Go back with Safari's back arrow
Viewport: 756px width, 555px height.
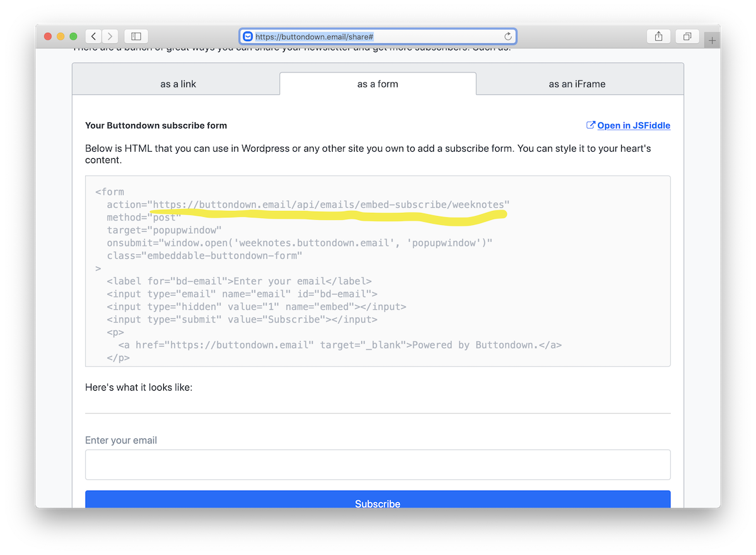click(93, 37)
